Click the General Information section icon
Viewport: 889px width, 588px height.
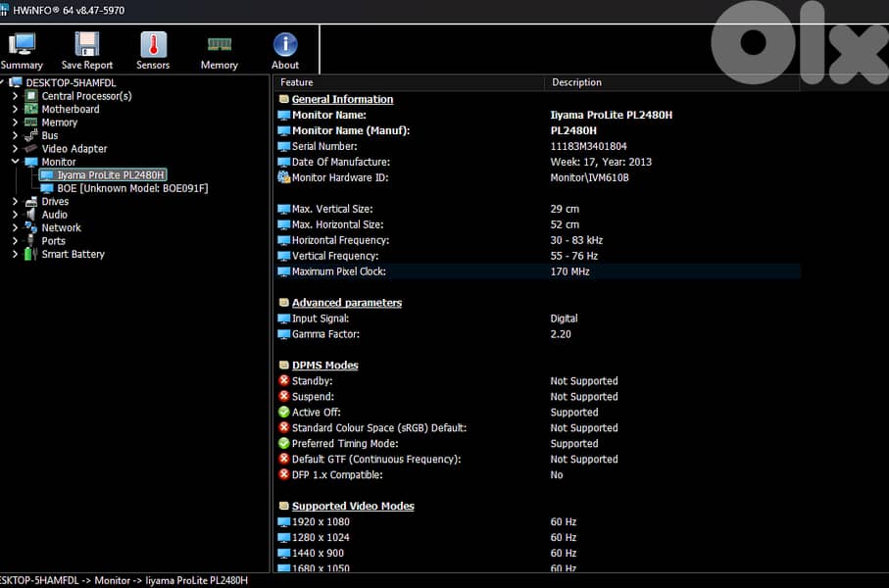pyautogui.click(x=284, y=99)
